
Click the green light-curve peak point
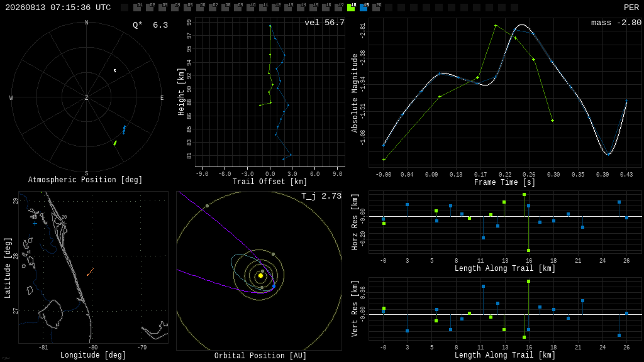[x=496, y=26]
